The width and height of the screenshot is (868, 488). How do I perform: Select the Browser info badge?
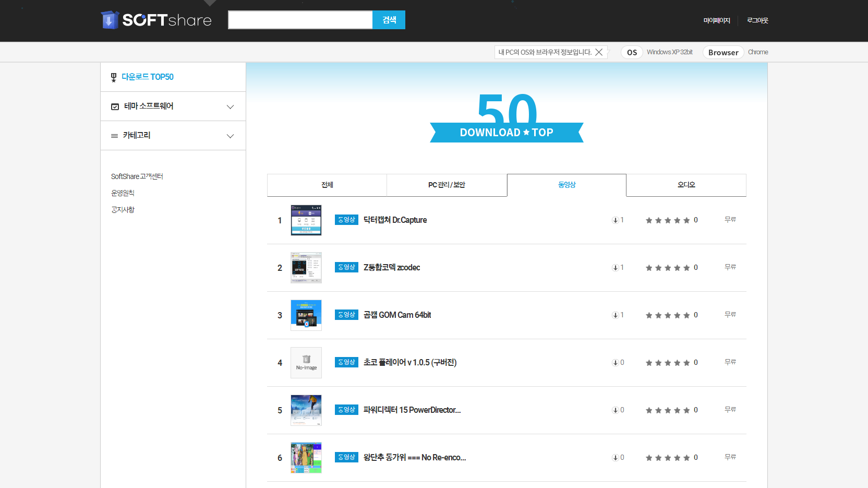(723, 52)
